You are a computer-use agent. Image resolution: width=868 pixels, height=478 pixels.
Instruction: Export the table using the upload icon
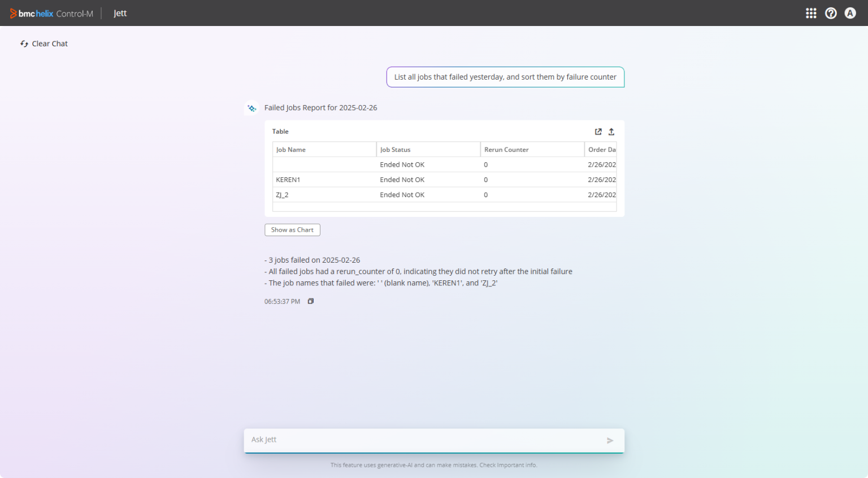(611, 131)
